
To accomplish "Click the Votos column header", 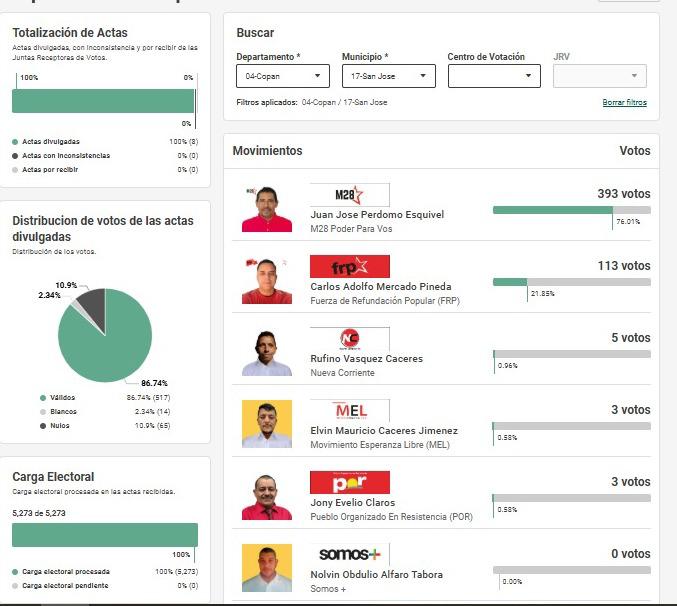I will [x=634, y=151].
